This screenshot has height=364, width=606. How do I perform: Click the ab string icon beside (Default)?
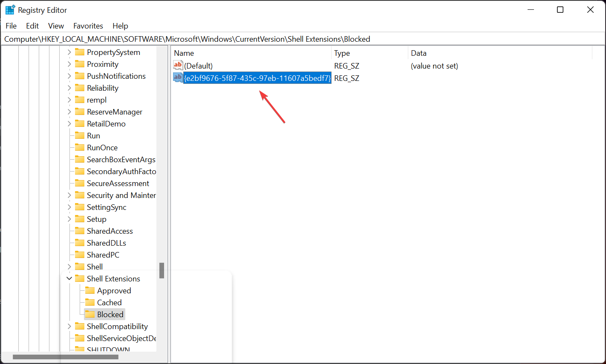[178, 65]
